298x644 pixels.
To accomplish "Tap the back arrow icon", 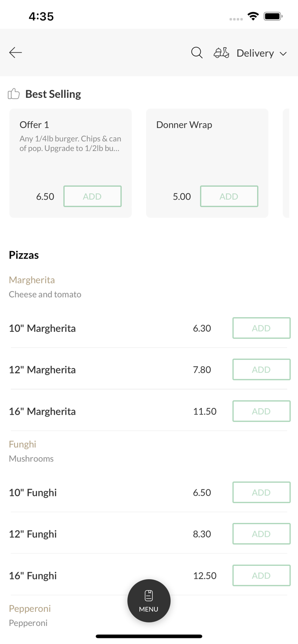I will (x=15, y=53).
